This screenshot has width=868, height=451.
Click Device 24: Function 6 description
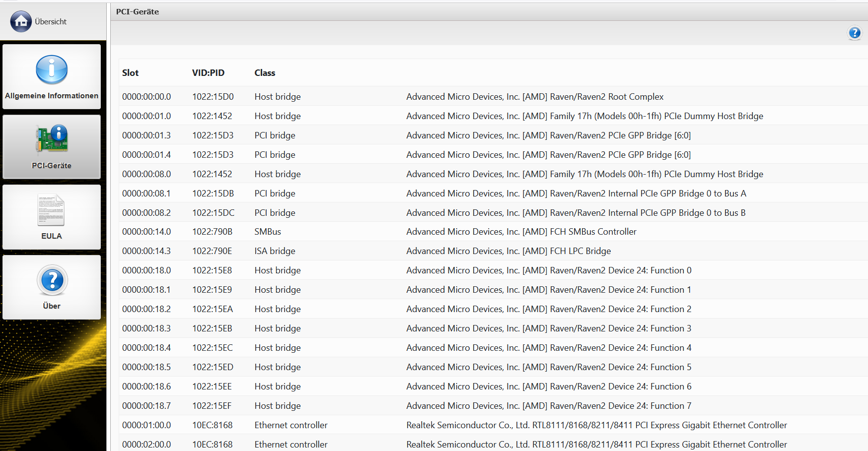pos(549,387)
